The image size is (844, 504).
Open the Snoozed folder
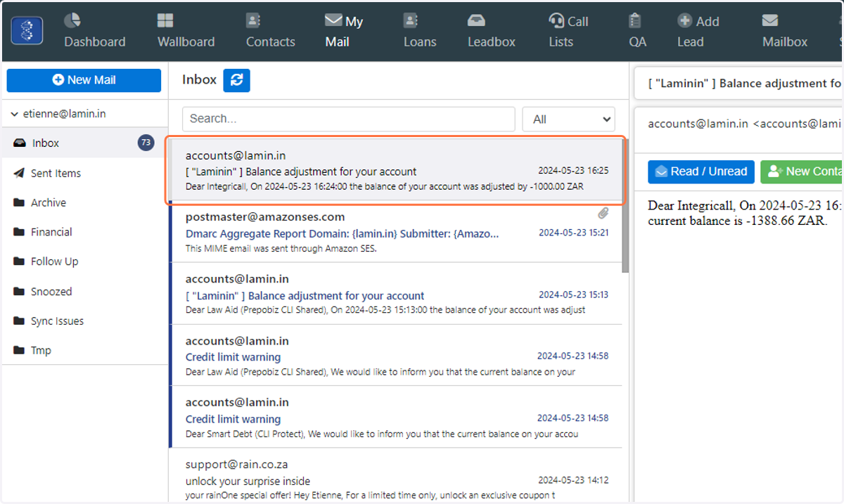[84, 291]
